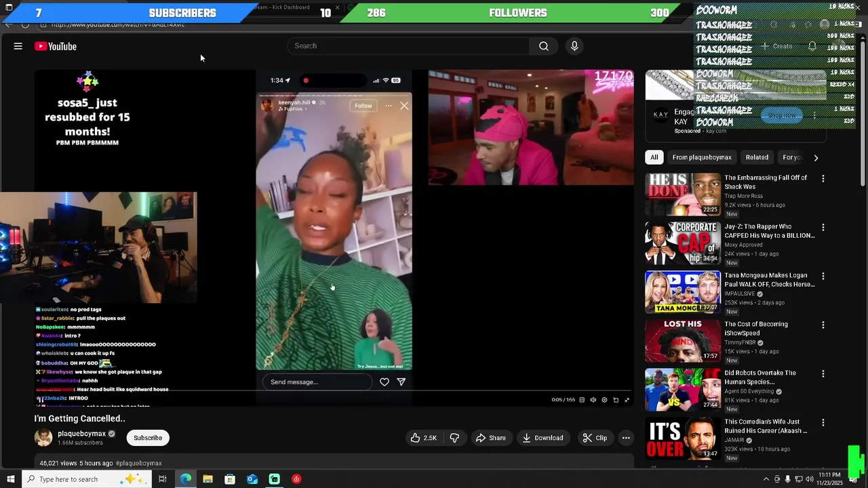
Task: Follow keenyah.hill in the story
Action: pyautogui.click(x=363, y=106)
